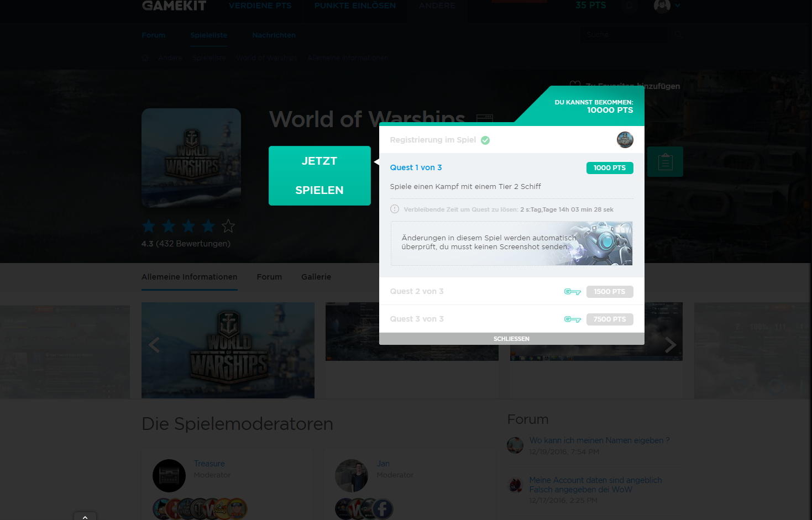812x520 pixels.
Task: Click the World of Warships breadcrumb
Action: 266,58
